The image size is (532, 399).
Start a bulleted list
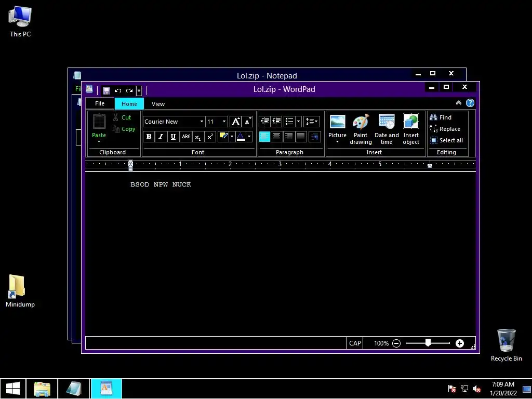tap(289, 122)
